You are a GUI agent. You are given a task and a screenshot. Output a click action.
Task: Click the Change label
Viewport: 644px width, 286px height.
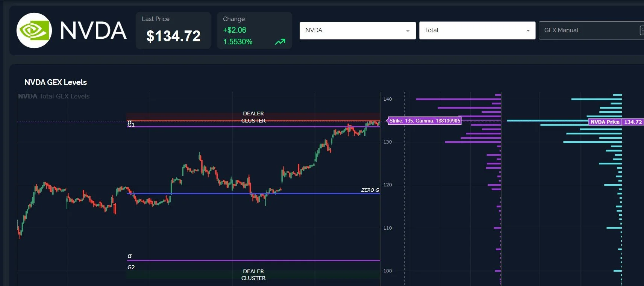[234, 19]
